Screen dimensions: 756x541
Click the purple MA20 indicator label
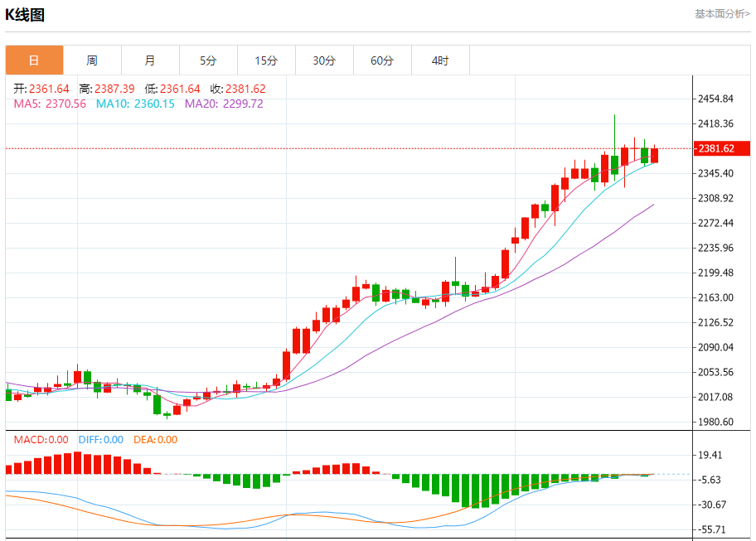224,104
